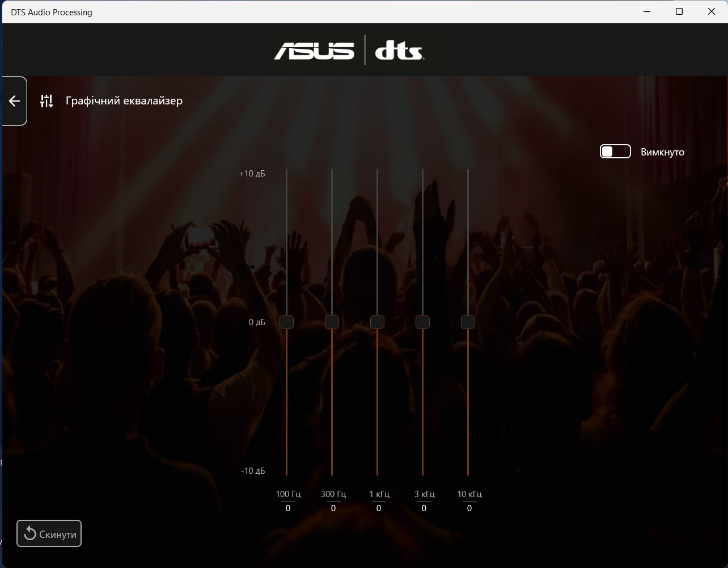The width and height of the screenshot is (728, 568).
Task: Click the circular reset arrow icon
Action: [30, 534]
